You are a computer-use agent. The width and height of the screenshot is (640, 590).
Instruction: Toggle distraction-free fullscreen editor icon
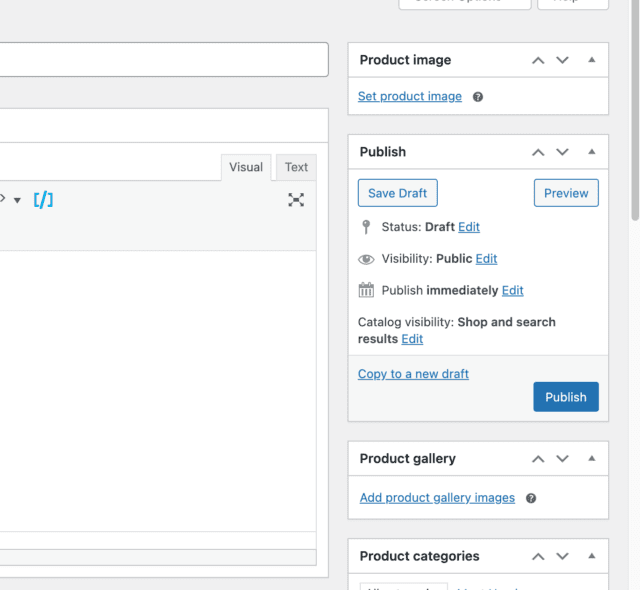coord(296,200)
